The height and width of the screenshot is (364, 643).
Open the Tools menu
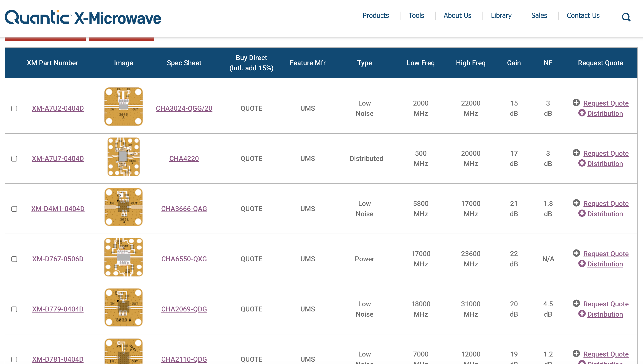416,15
